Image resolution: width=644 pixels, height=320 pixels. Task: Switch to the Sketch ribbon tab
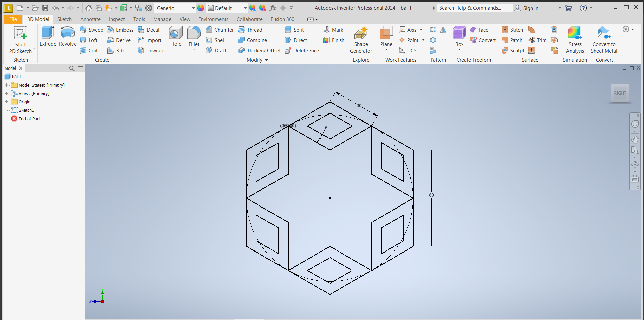pos(64,19)
